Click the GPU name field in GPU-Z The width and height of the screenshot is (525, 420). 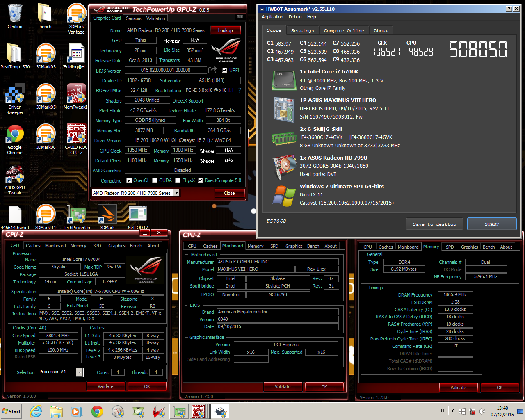(166, 30)
